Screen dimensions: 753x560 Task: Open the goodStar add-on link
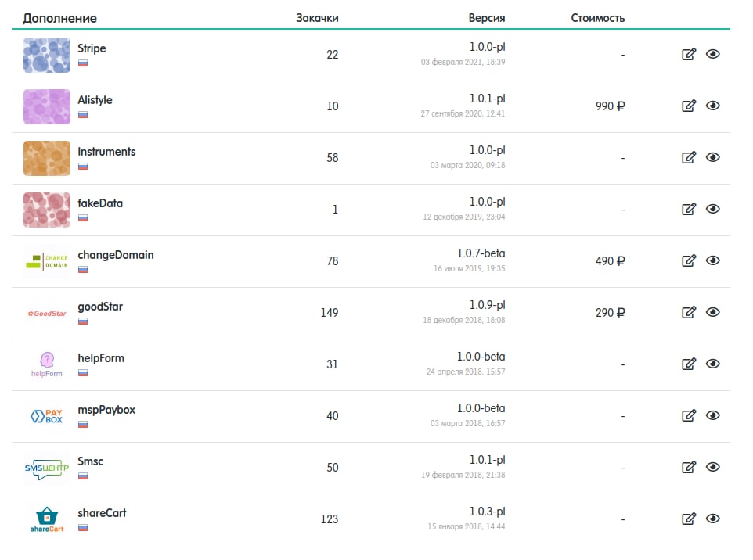[x=100, y=307]
